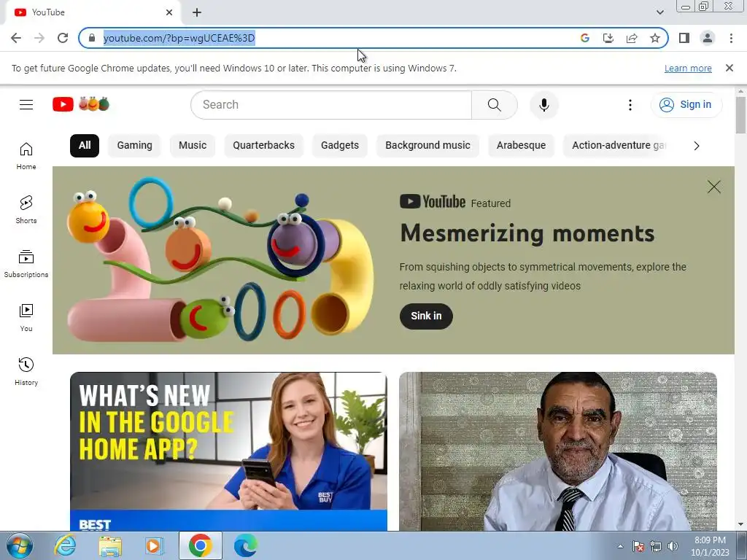Share this page icon in address bar
The image size is (747, 560).
point(632,38)
